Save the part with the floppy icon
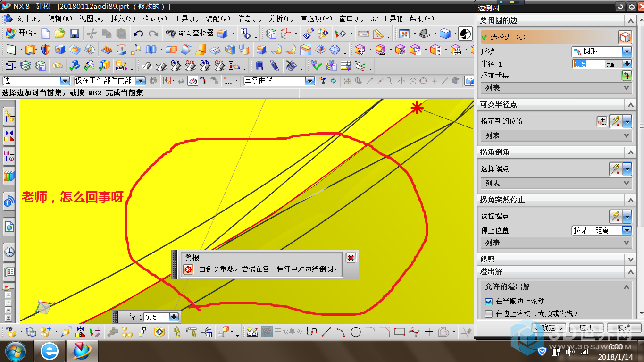 point(74,34)
